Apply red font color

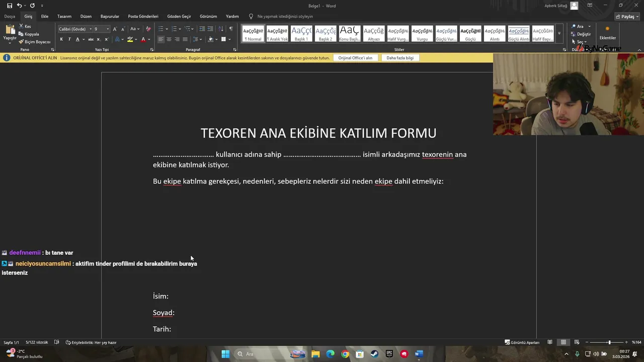(143, 39)
